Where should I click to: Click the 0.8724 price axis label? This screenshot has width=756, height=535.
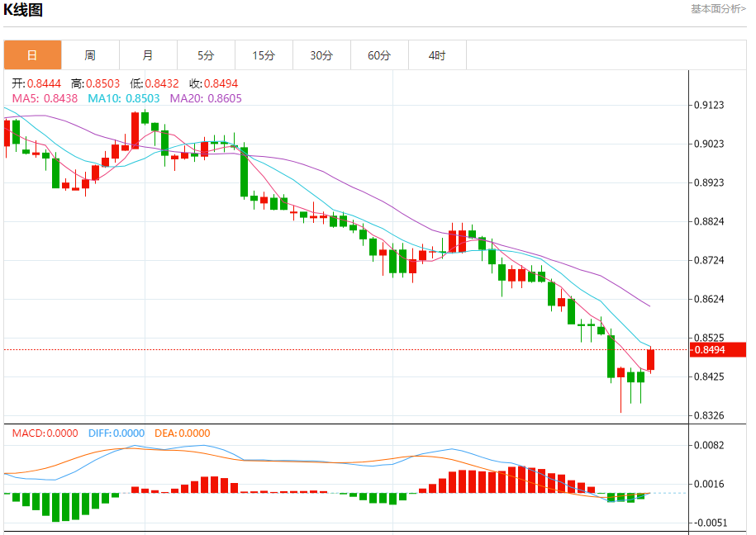point(709,260)
